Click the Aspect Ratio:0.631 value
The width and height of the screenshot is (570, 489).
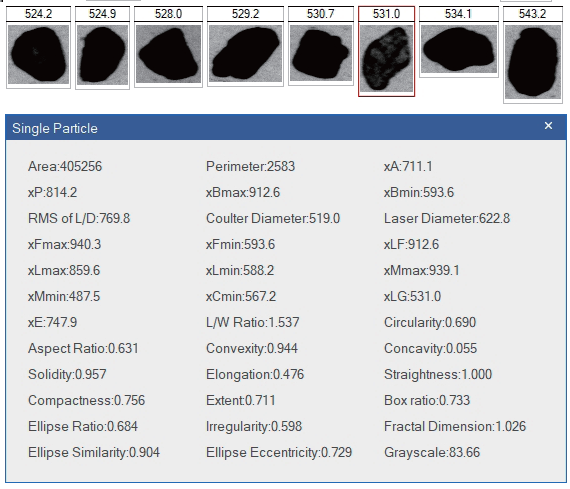coord(83,348)
